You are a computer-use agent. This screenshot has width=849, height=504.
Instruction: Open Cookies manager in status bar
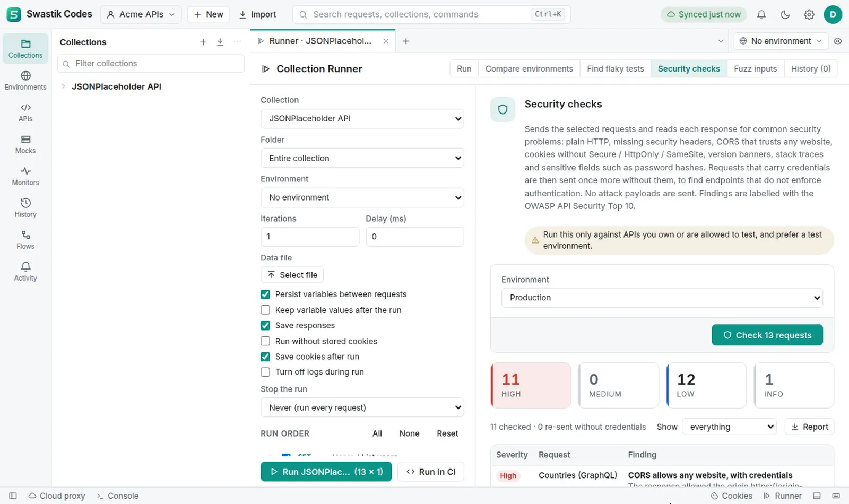[732, 496]
